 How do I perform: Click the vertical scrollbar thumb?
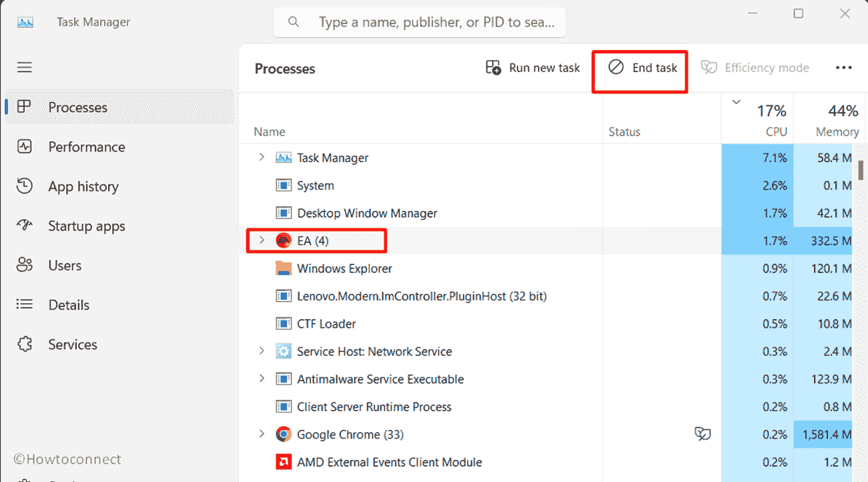[862, 170]
